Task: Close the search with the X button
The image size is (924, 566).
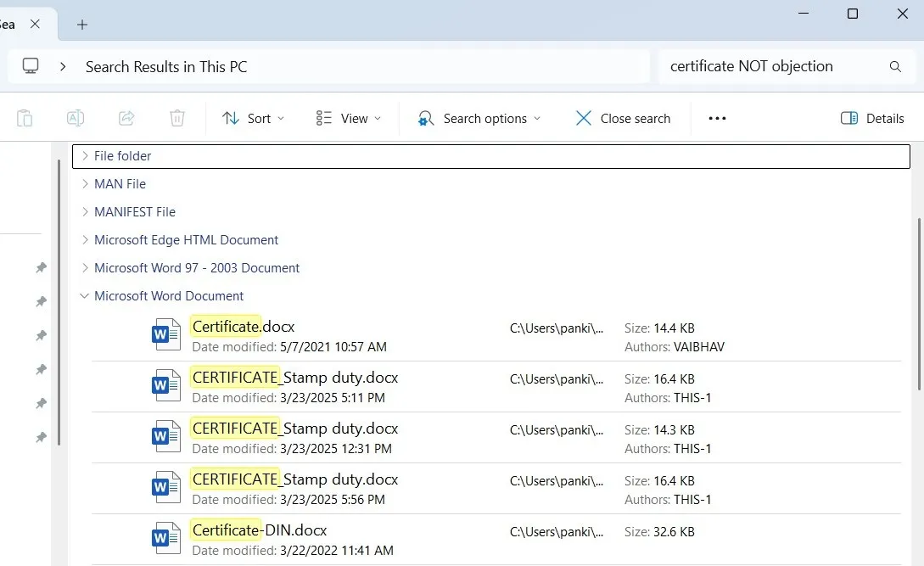Action: [x=624, y=118]
